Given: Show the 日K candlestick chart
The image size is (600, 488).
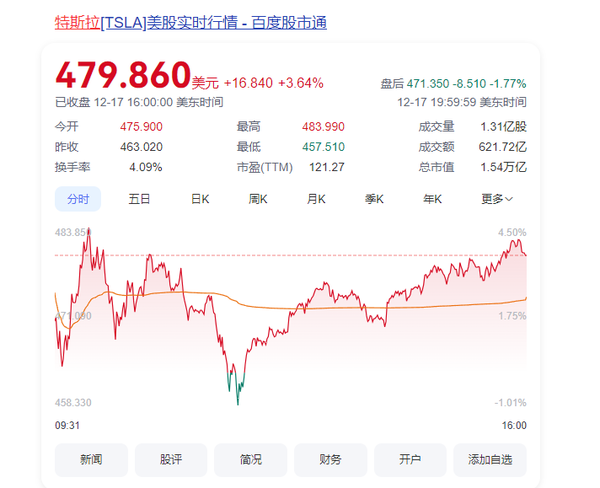Looking at the screenshot, I should point(200,199).
